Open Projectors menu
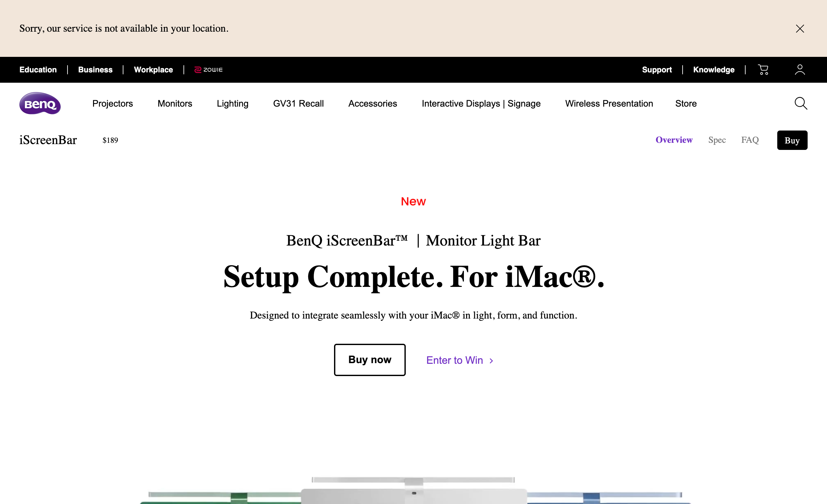Screen dimensions: 827x504 coord(112,103)
